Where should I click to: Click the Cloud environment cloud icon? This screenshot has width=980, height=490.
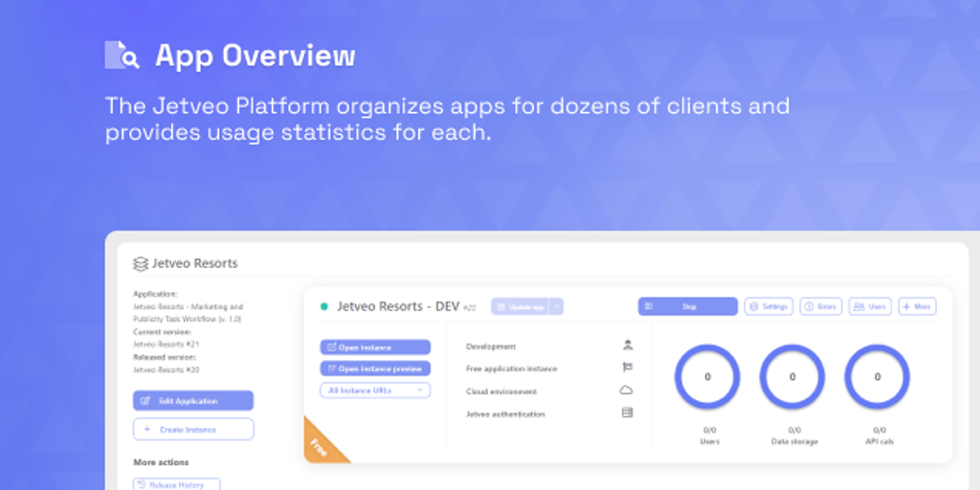(x=626, y=390)
